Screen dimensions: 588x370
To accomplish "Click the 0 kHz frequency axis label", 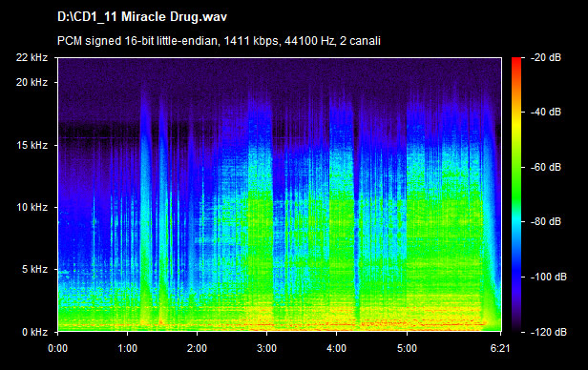I will [x=35, y=332].
